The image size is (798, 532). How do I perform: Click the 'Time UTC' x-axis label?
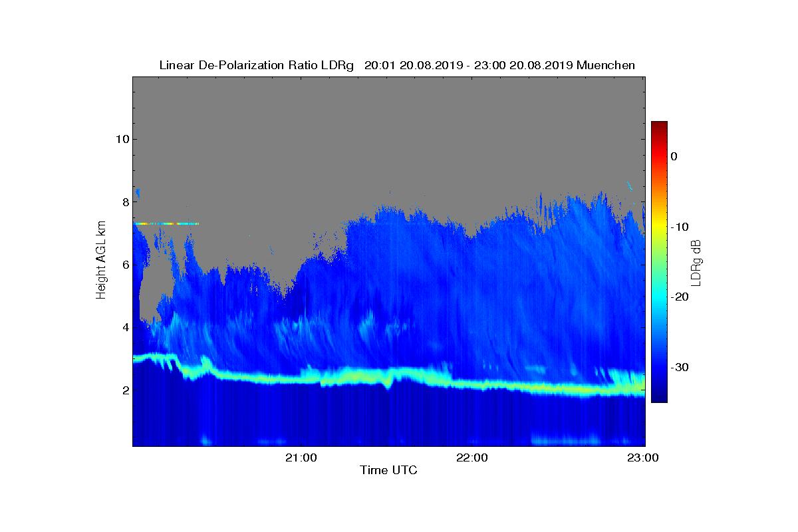pyautogui.click(x=388, y=470)
